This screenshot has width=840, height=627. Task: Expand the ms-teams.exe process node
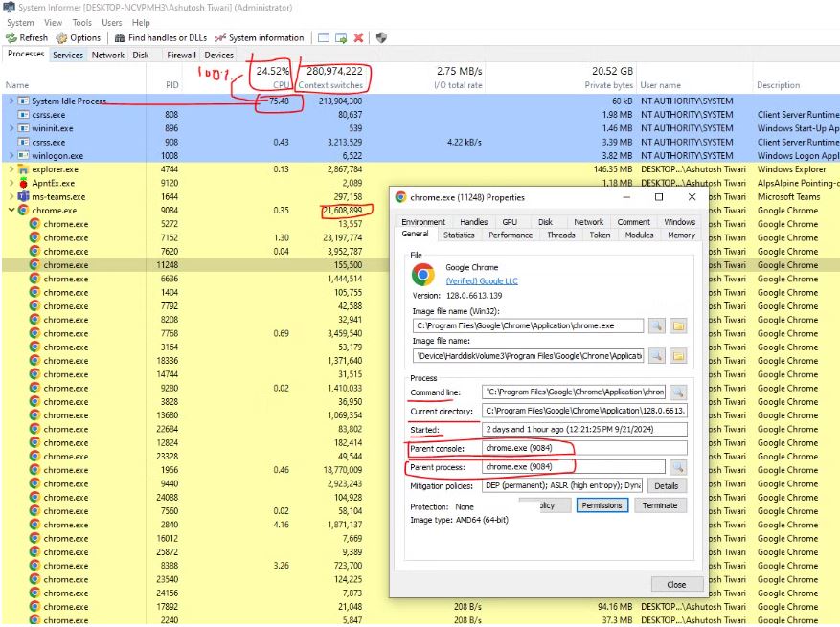pos(11,196)
